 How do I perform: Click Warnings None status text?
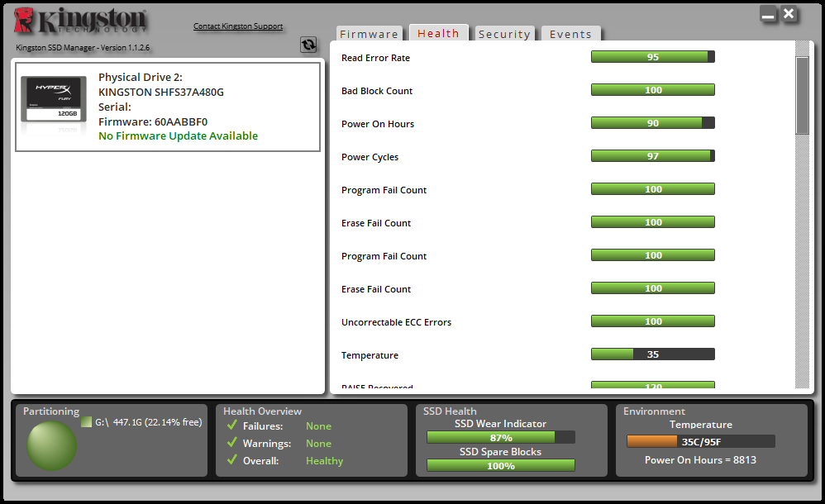tap(319, 444)
